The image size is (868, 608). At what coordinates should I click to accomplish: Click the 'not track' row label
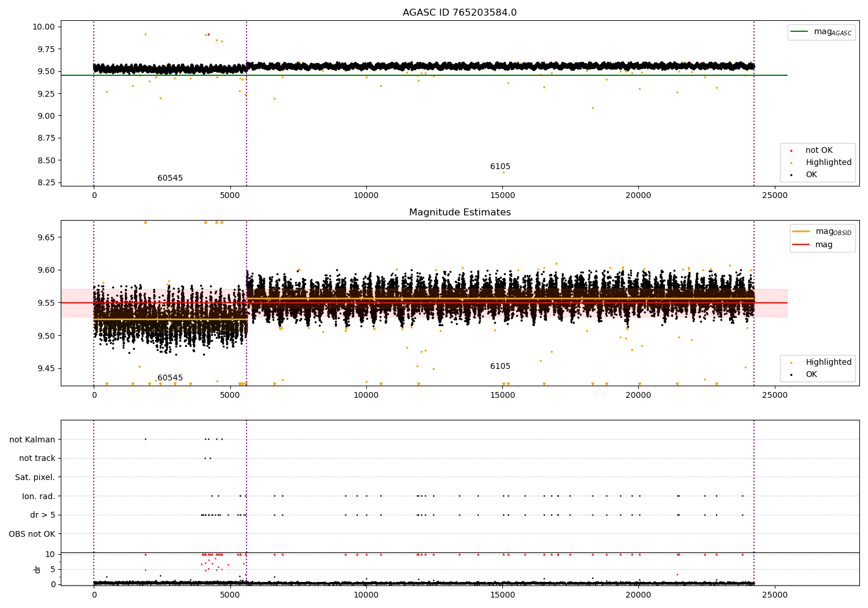tap(37, 459)
